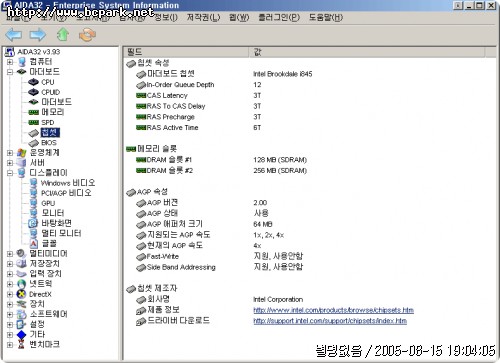Expand the DirectX tree branch
The image size is (500, 363).
tap(10, 294)
